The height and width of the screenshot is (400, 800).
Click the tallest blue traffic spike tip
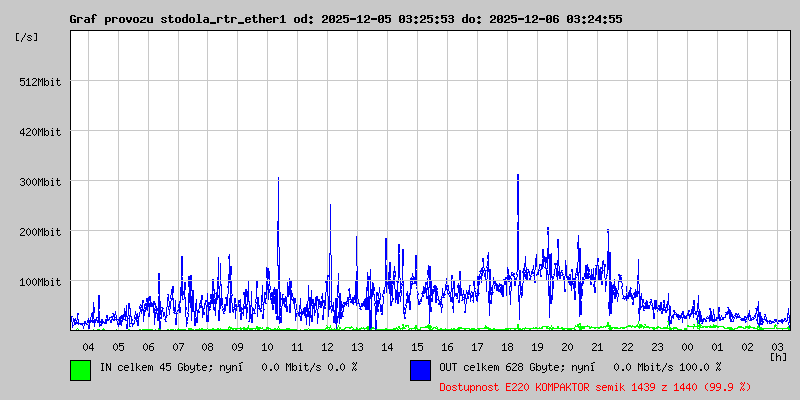(x=518, y=175)
